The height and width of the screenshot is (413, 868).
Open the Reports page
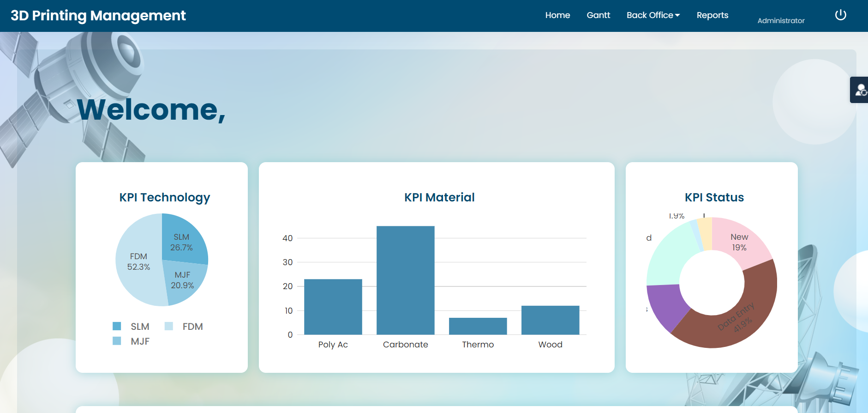click(712, 15)
